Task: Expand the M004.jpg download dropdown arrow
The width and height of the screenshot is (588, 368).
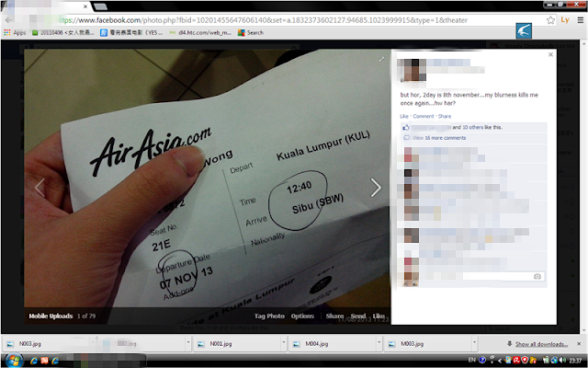Action: click(379, 343)
